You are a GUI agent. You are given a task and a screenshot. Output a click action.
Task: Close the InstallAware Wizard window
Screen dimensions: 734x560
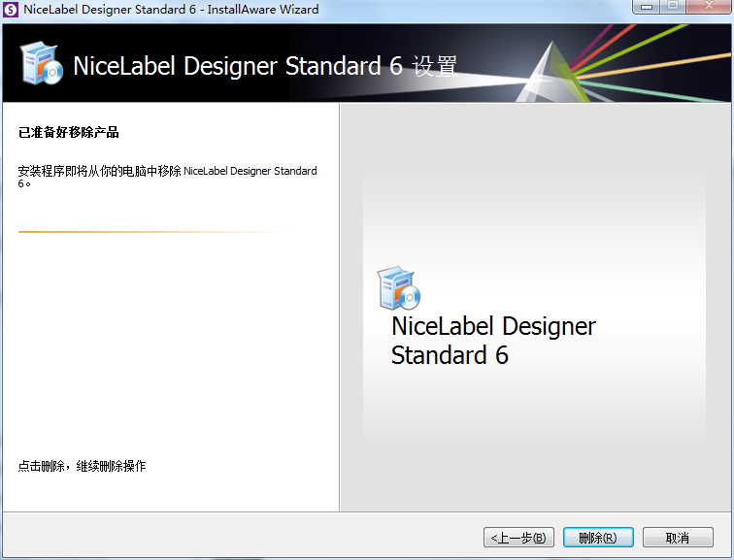pyautogui.click(x=709, y=7)
